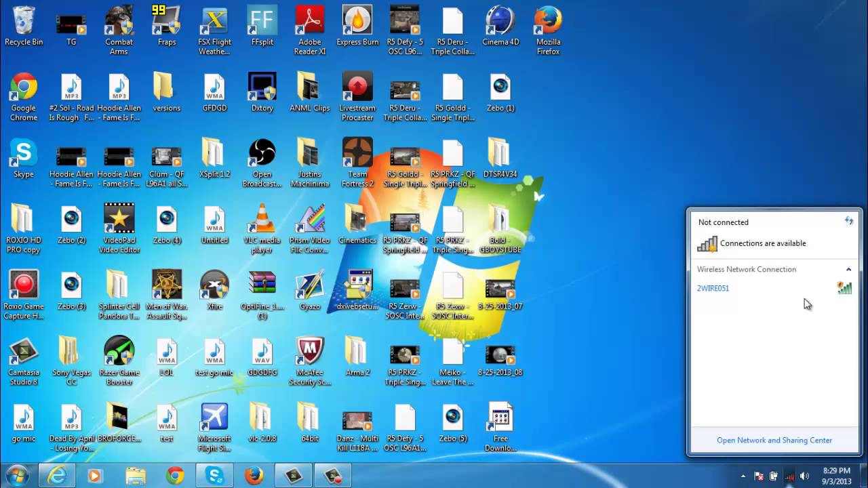Open Network and Sharing Center link
The height and width of the screenshot is (488, 868).
click(x=774, y=440)
